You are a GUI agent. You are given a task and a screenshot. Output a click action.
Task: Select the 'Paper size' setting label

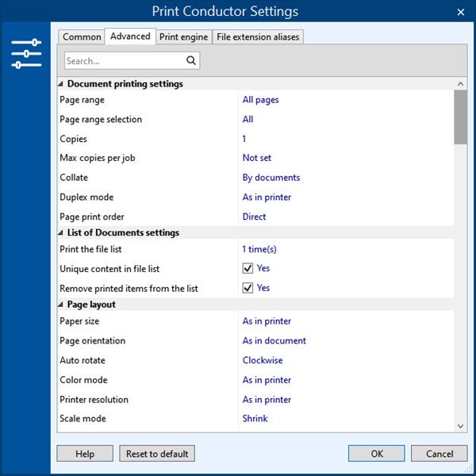79,321
